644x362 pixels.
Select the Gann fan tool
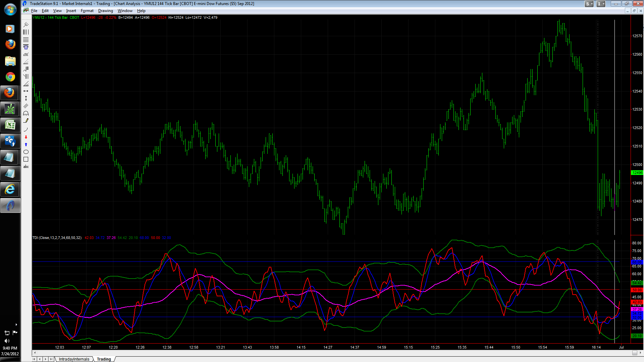[x=26, y=83]
